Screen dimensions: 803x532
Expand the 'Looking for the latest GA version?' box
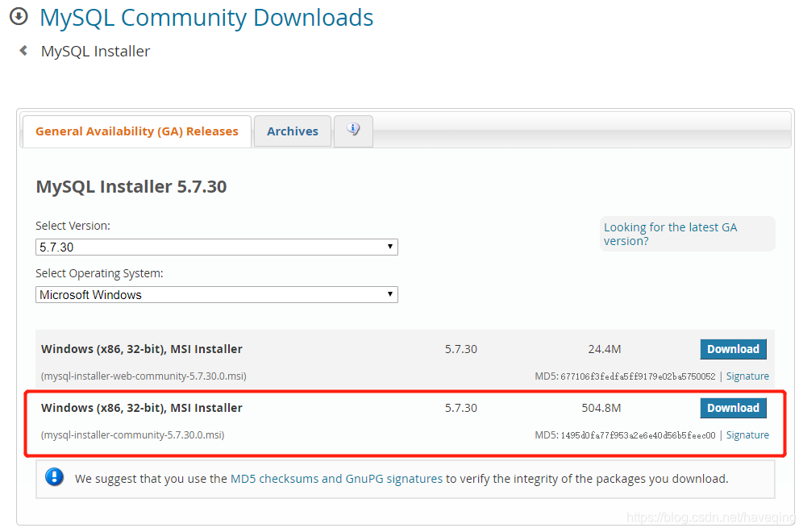687,234
